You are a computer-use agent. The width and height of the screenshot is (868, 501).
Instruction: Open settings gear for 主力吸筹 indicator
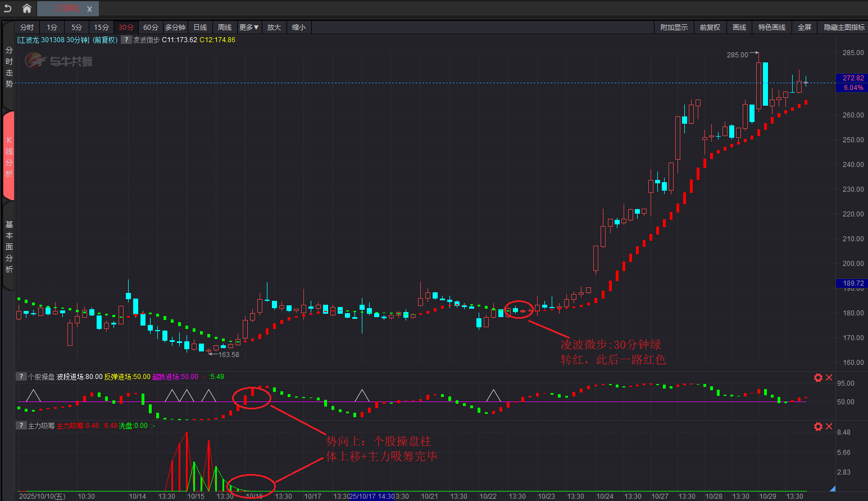[818, 426]
